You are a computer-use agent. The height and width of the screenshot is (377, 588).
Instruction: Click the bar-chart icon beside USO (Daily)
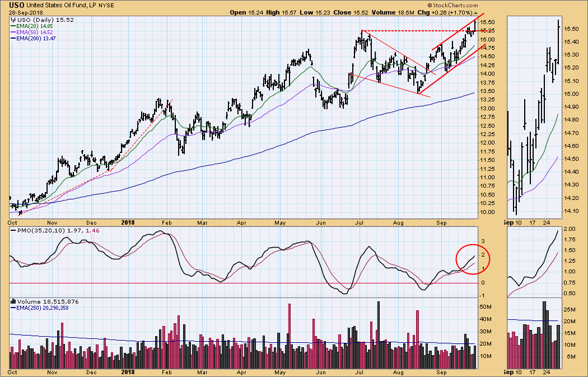[x=13, y=20]
